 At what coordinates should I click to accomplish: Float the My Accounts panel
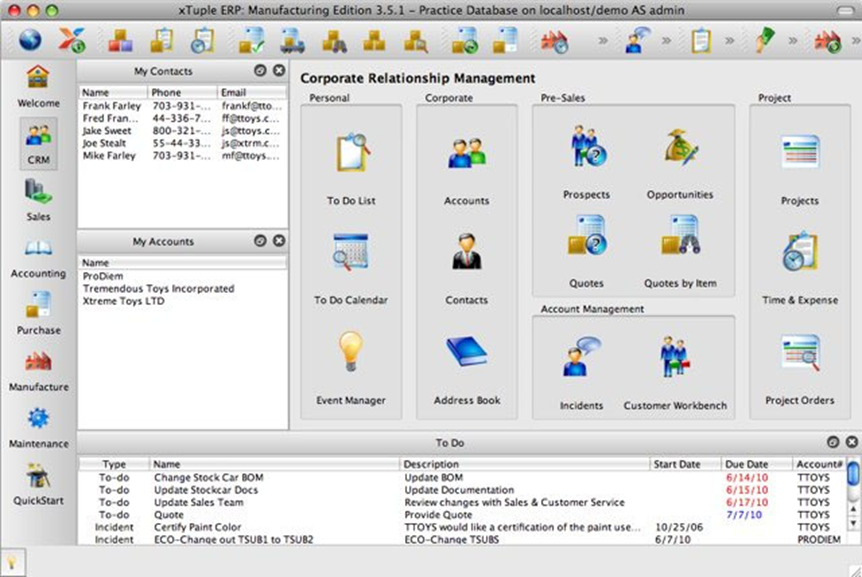point(260,241)
